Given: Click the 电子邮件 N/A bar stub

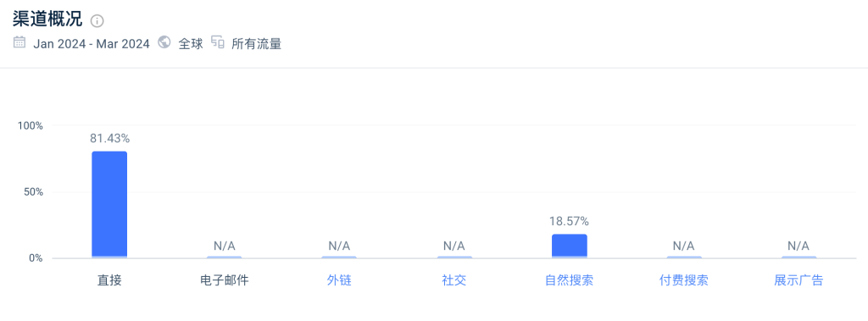Looking at the screenshot, I should (224, 257).
